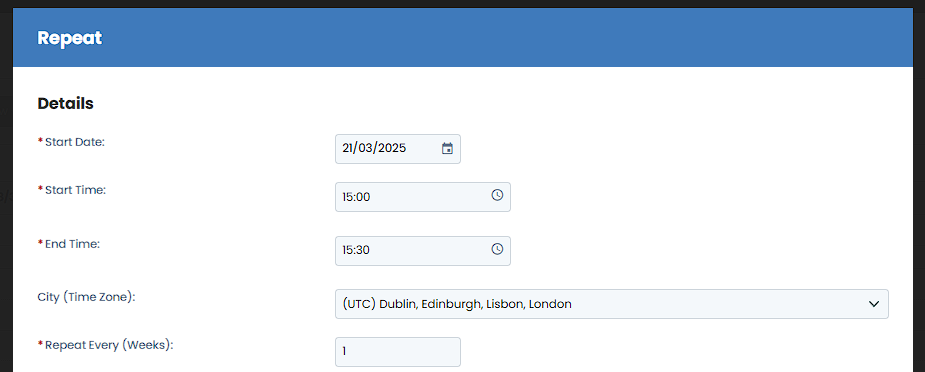Select the month 03 in Start Date
925x372 pixels.
pyautogui.click(x=365, y=149)
